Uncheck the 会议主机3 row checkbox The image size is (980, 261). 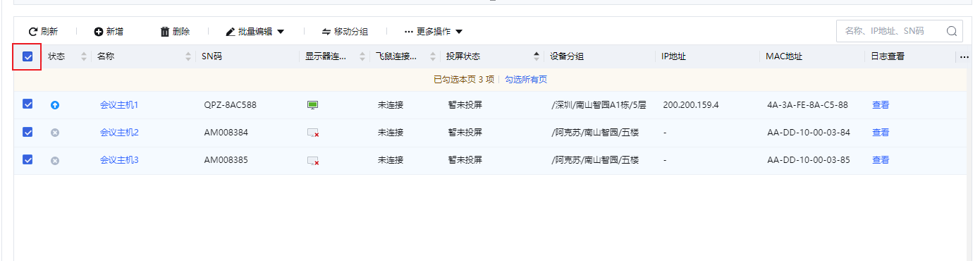point(28,159)
